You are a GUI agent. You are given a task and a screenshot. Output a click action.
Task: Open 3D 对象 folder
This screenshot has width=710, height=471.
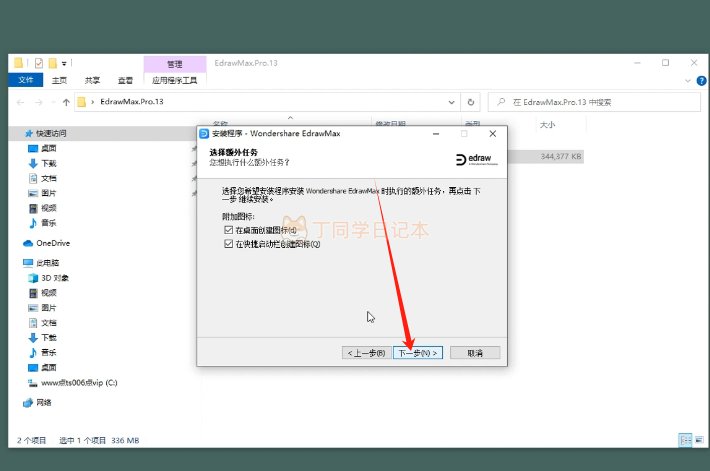(x=55, y=278)
